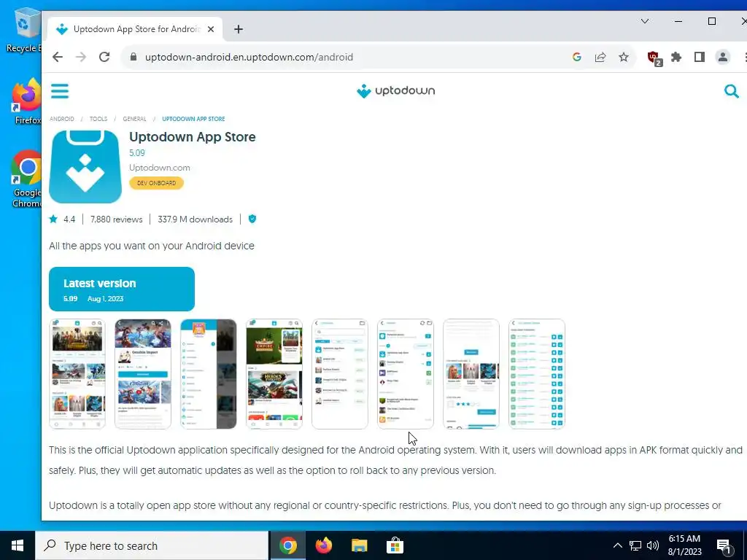Select the Google Chrome desktop shortcut
The height and width of the screenshot is (560, 747).
click(26, 179)
